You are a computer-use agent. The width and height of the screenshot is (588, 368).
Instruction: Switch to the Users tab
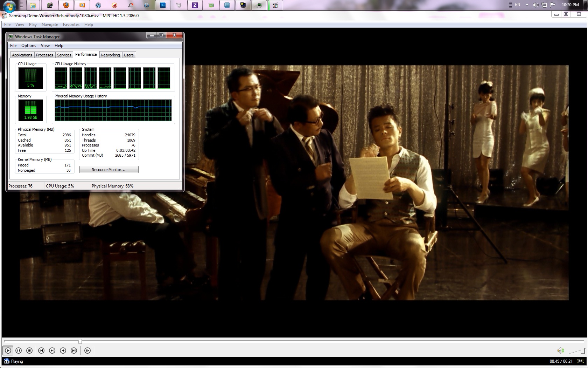(129, 55)
